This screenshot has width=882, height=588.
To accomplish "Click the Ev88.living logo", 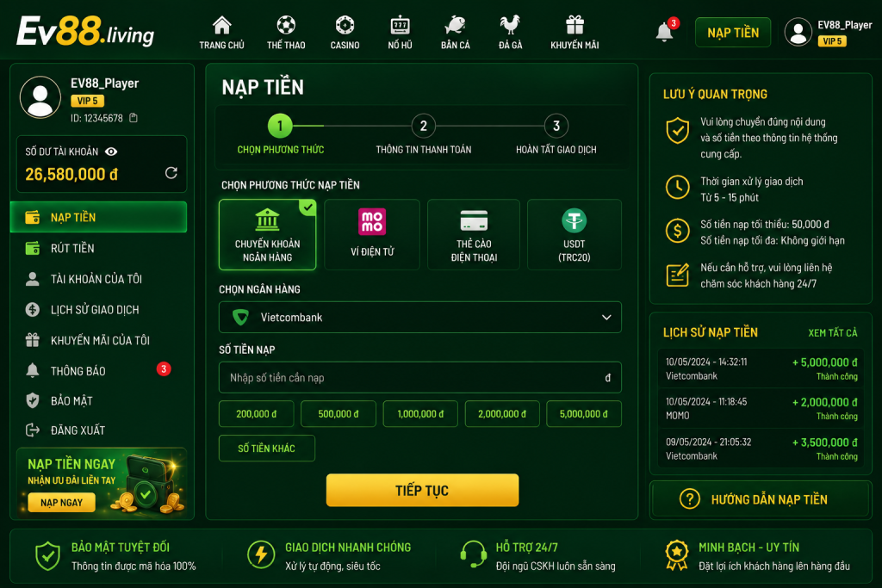I will coord(85,32).
